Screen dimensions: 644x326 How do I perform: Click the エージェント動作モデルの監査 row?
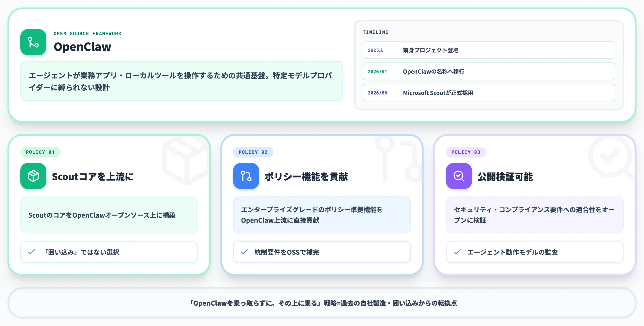(x=535, y=252)
